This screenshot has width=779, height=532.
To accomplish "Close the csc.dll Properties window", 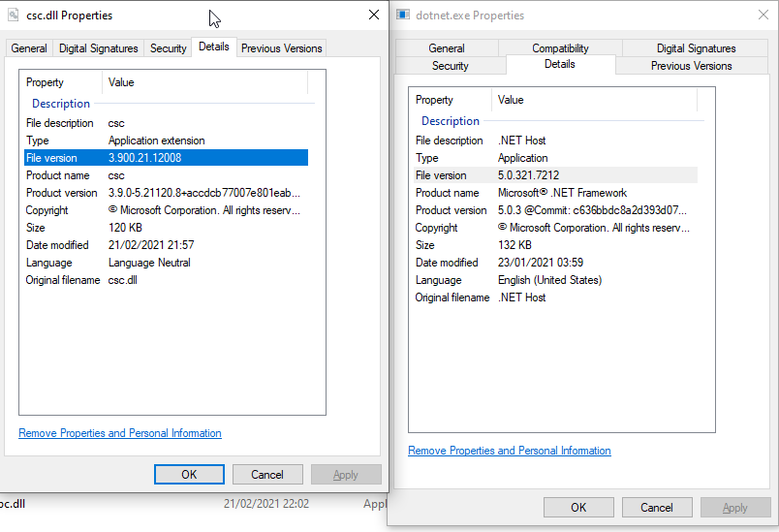I will pos(374,15).
